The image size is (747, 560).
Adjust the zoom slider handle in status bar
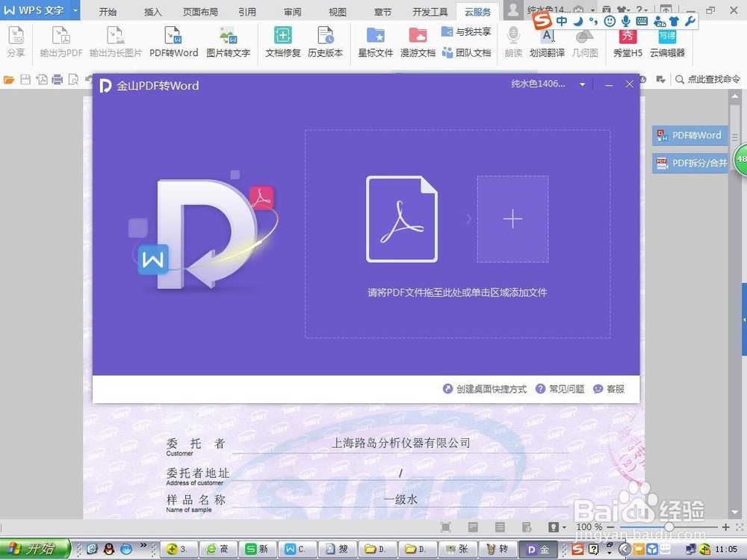669,526
